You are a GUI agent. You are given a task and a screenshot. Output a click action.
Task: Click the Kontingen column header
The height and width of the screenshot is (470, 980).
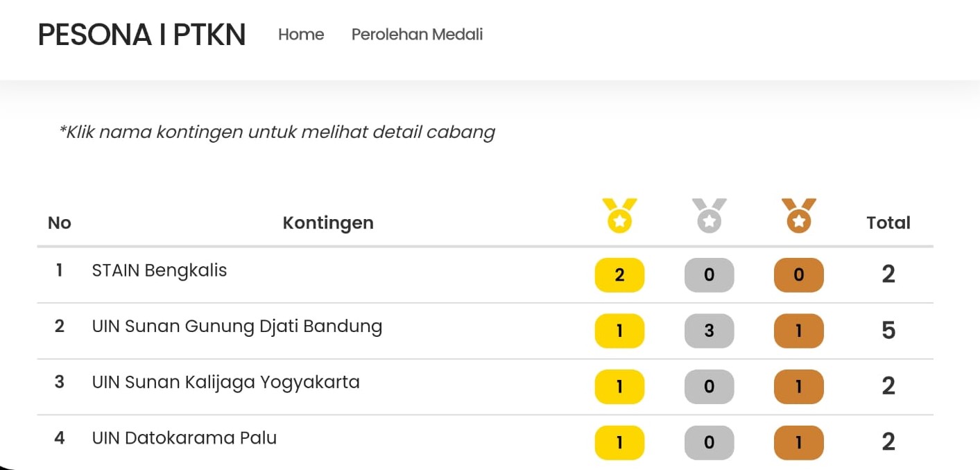click(x=328, y=223)
